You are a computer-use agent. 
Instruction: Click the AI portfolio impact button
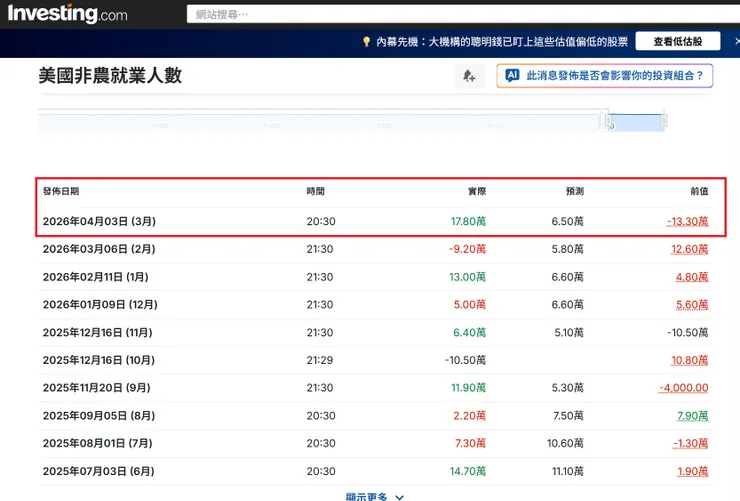click(605, 76)
